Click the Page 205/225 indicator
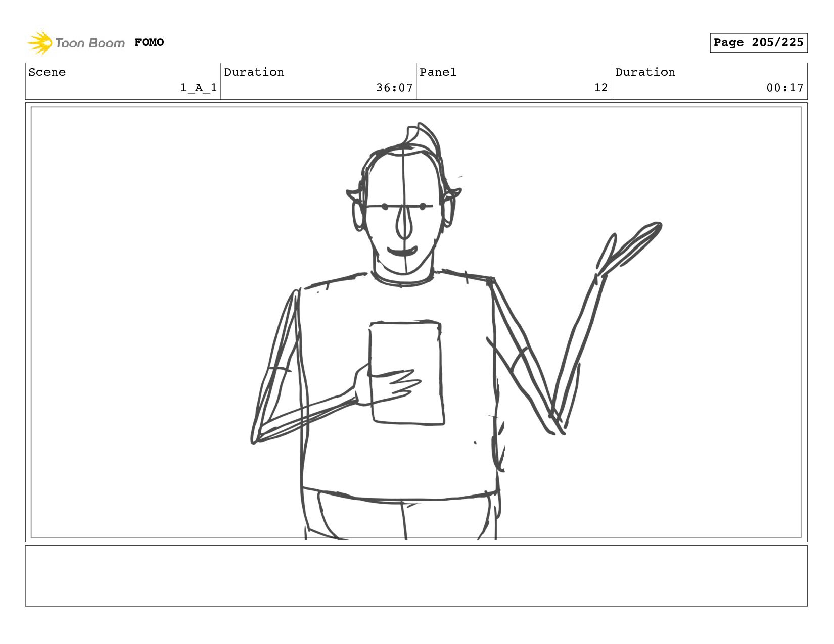Viewport: 834px width, 644px height. coord(758,42)
